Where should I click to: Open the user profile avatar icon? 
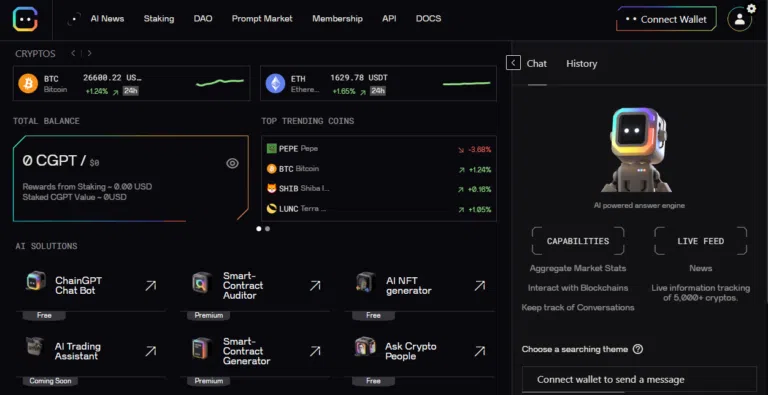[x=739, y=19]
